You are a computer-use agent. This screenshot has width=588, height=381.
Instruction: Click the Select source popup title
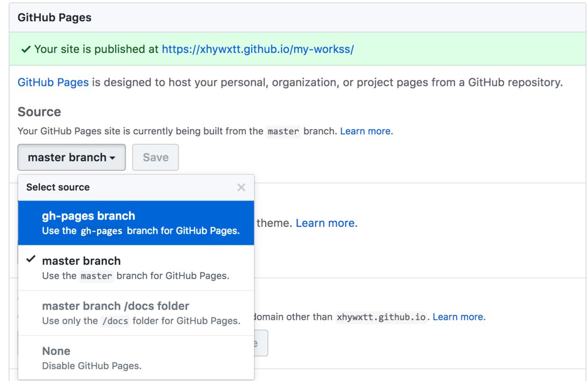coord(58,187)
